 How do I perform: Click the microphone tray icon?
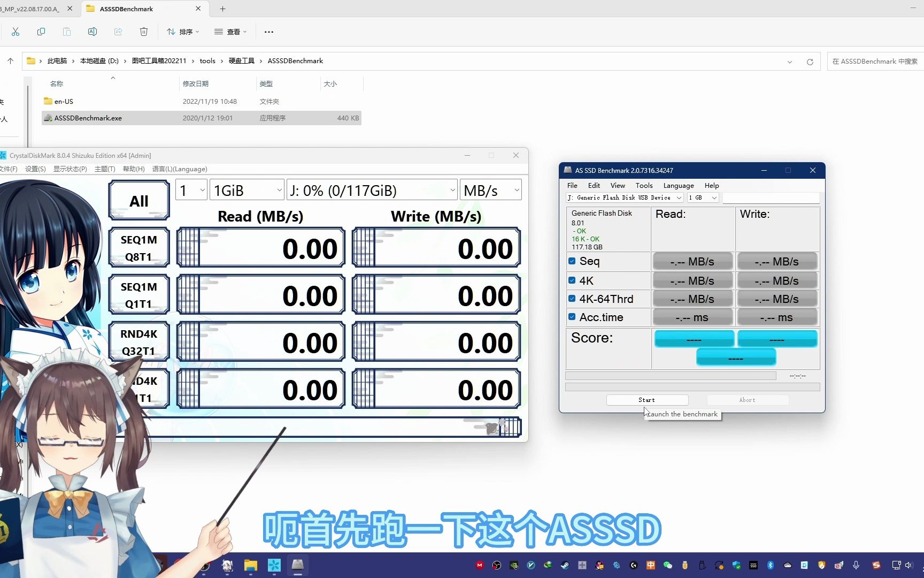point(856,565)
